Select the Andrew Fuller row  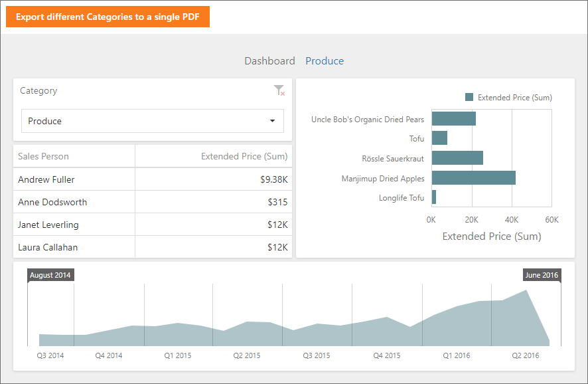[152, 179]
